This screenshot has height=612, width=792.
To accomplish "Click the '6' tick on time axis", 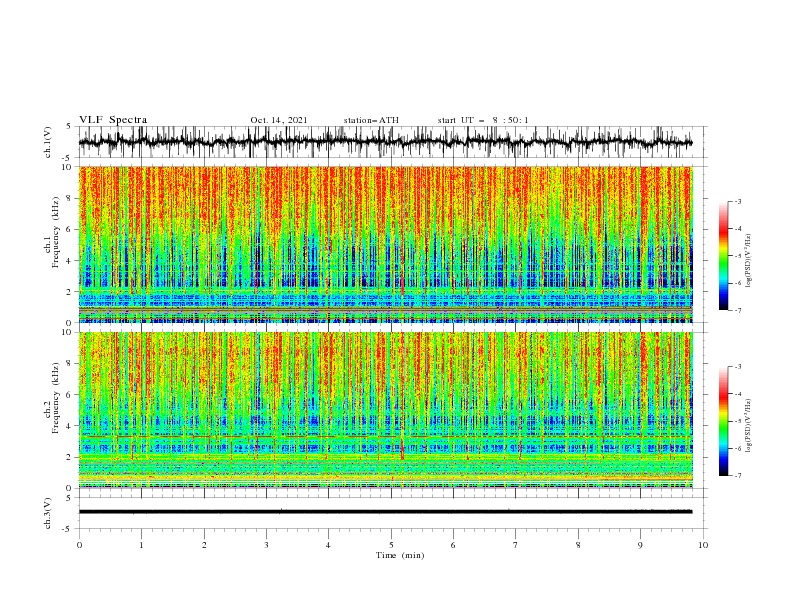I will [453, 545].
